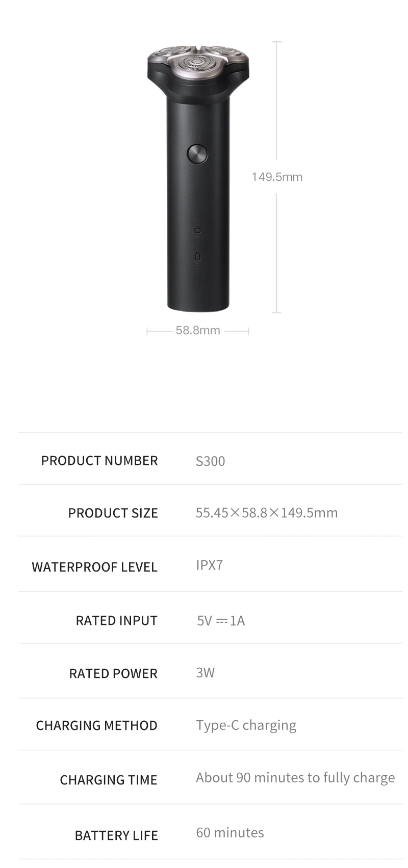Select the PRODUCT NUMBER row label

click(99, 460)
